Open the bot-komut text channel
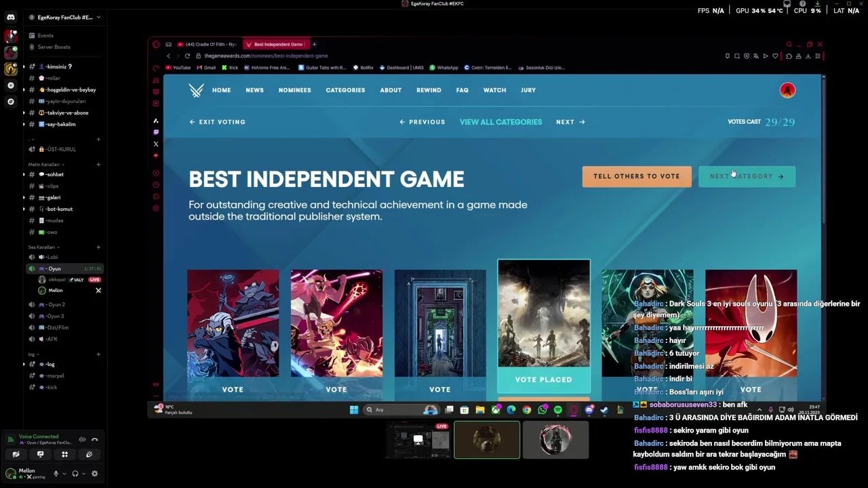868x488 pixels. point(64,209)
